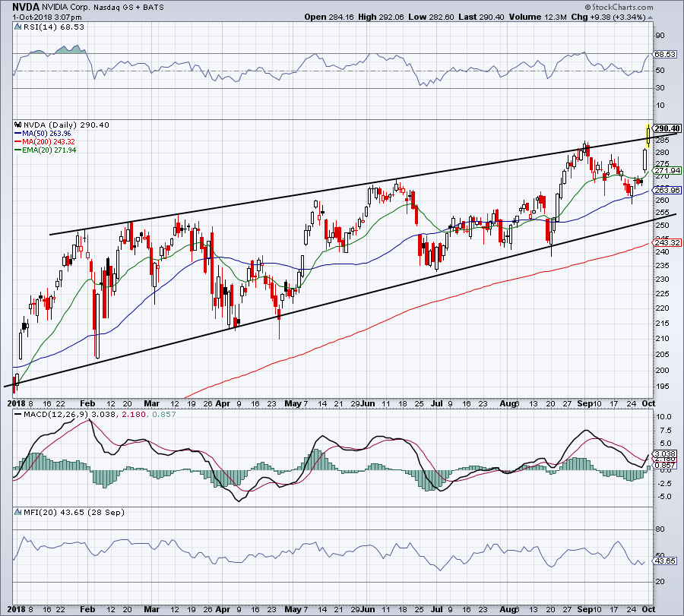Click the panel icon beside MFI(20)

pyautogui.click(x=17, y=513)
